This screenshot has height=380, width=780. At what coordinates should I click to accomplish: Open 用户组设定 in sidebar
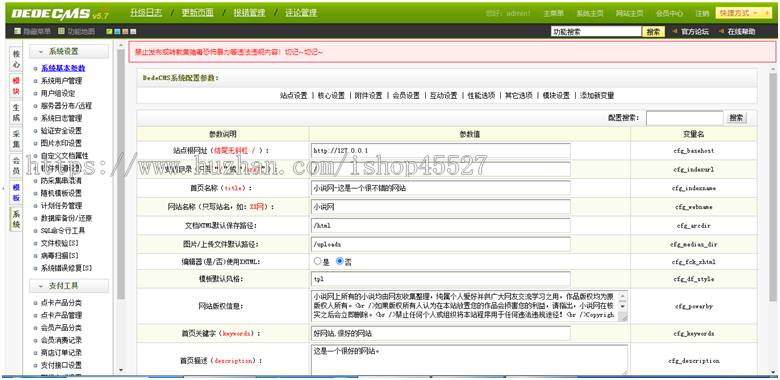(x=58, y=93)
